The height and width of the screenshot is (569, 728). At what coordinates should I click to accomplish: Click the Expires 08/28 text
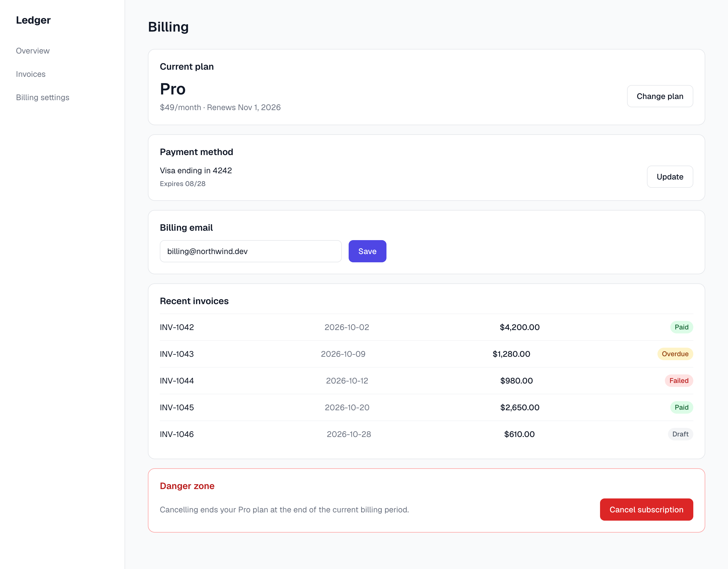point(183,184)
